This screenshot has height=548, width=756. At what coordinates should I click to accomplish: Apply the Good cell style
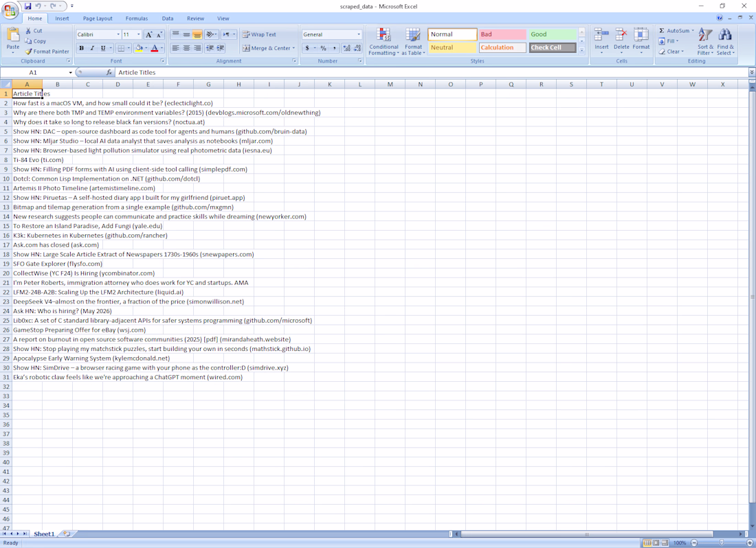tap(553, 34)
